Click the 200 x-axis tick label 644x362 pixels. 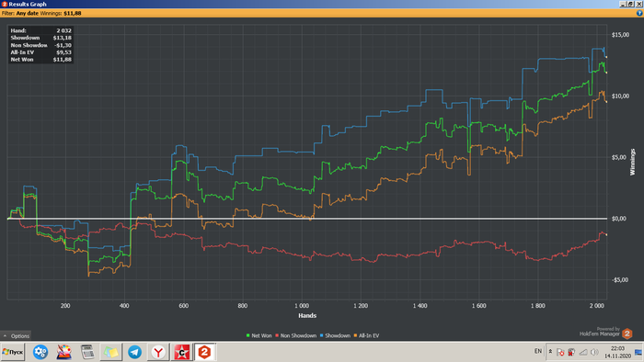pyautogui.click(x=65, y=306)
